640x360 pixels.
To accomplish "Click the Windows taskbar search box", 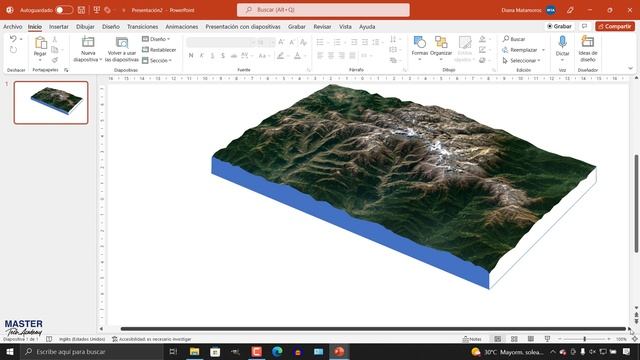I will (92, 351).
